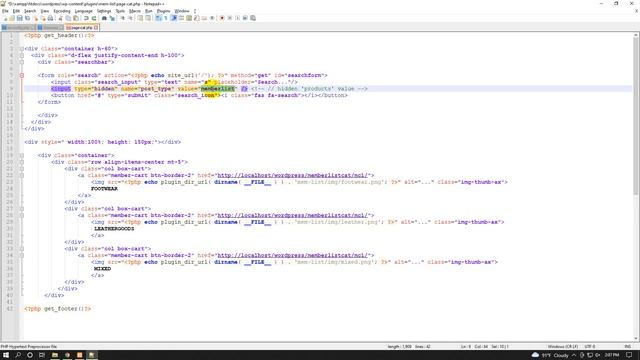Toggle Synchronize Vertical Scrolling icon
Viewport: 640px width, 360px height.
pos(140,18)
